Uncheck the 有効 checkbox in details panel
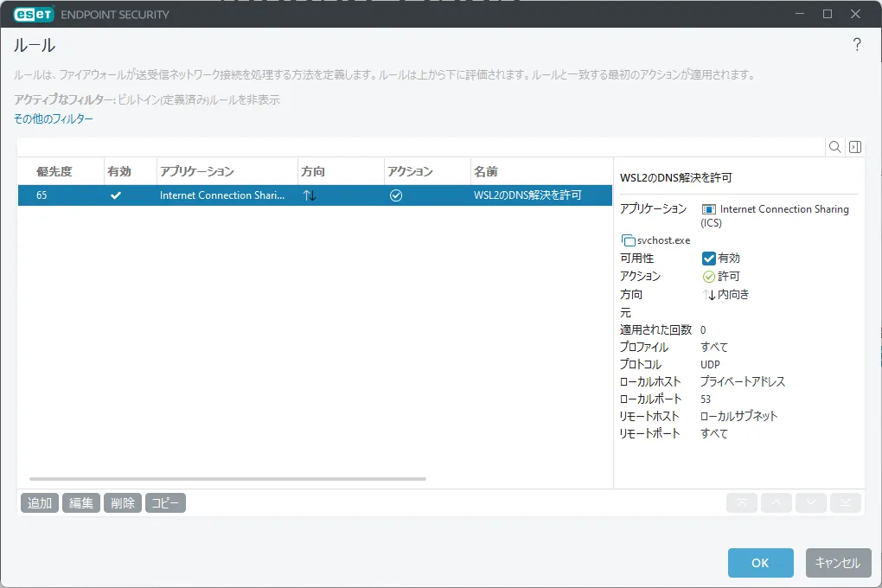This screenshot has height=588, width=882. pos(708,258)
